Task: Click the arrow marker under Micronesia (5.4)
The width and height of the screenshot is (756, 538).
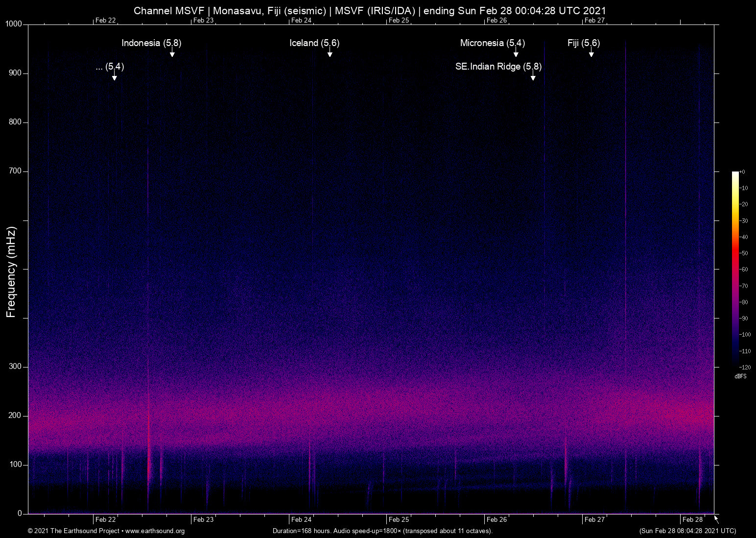Action: pyautogui.click(x=516, y=53)
